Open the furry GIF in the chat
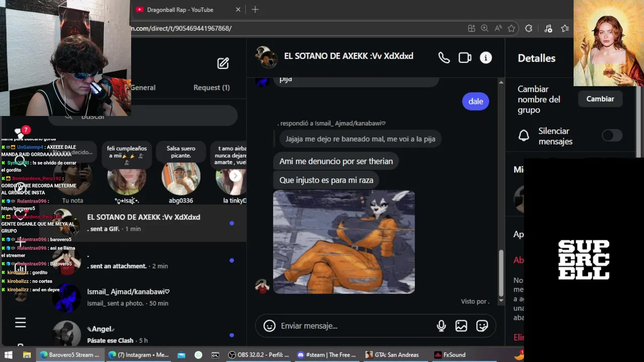644x362 pixels. click(344, 242)
